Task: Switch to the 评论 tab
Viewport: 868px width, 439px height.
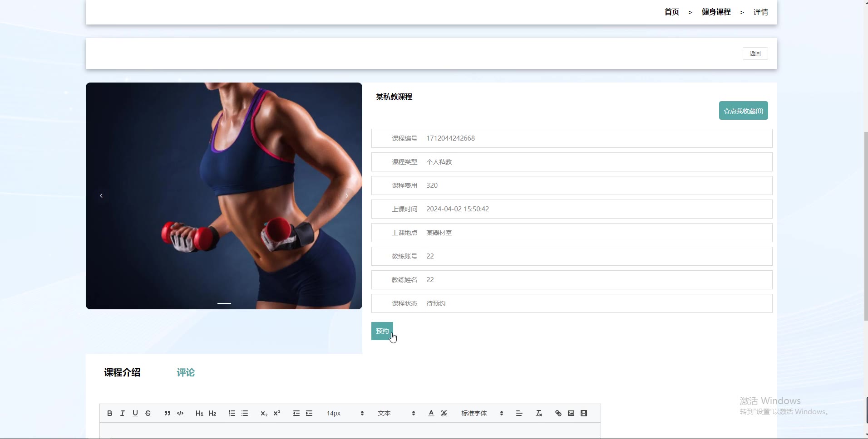Action: pos(186,372)
